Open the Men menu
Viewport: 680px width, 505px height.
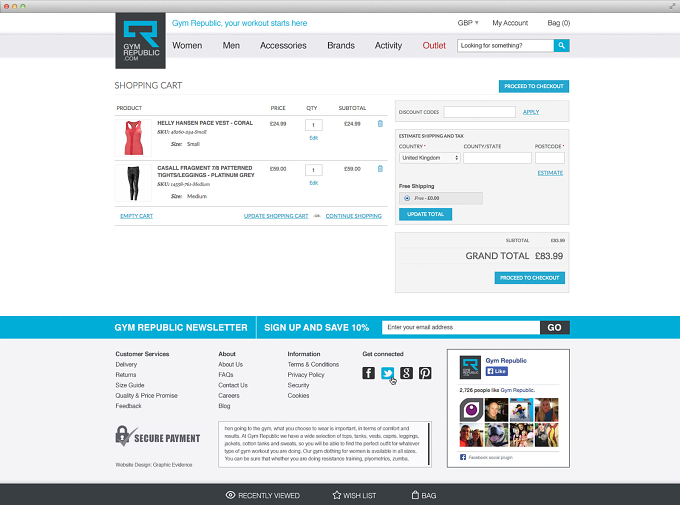[x=231, y=46]
